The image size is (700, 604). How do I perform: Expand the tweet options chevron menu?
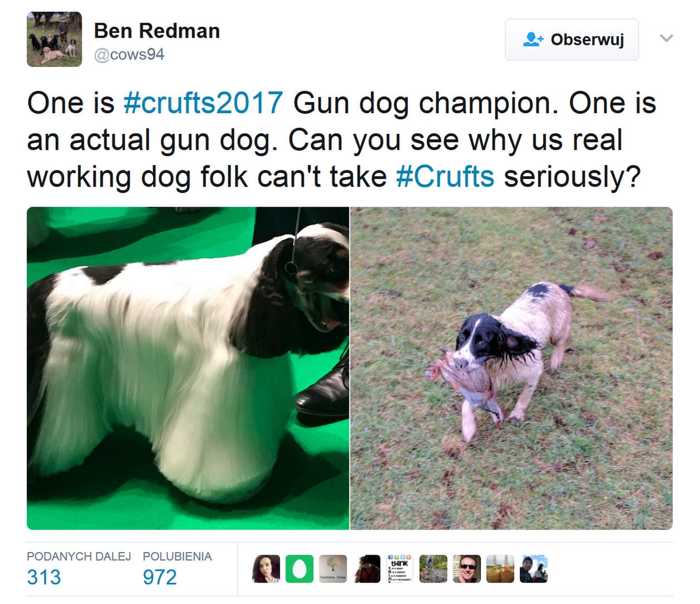[667, 38]
